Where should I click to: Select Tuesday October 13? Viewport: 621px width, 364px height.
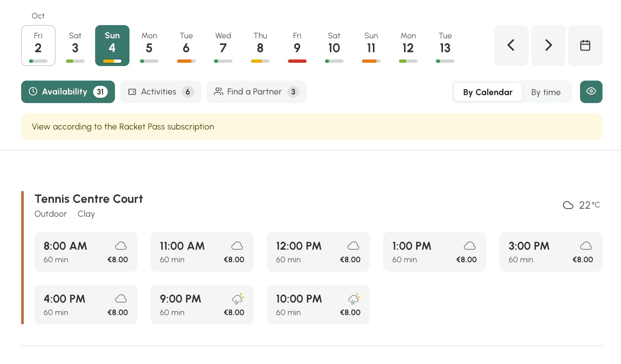point(445,46)
